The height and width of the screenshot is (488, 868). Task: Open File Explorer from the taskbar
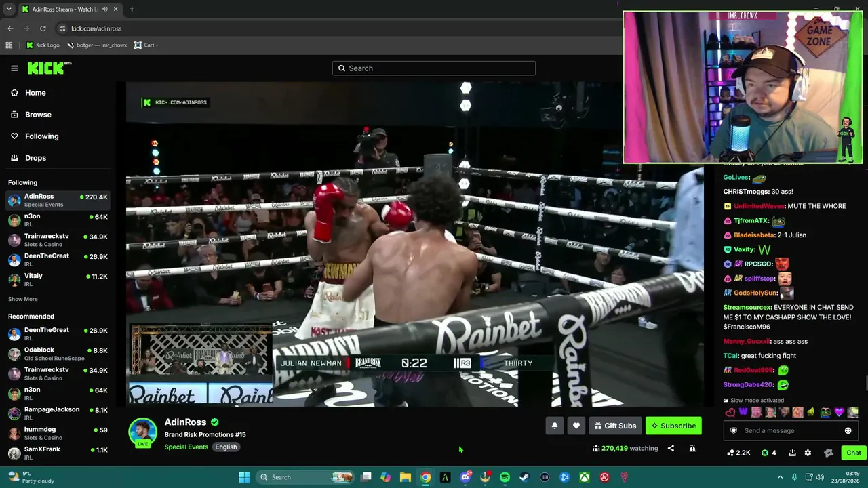[406, 477]
